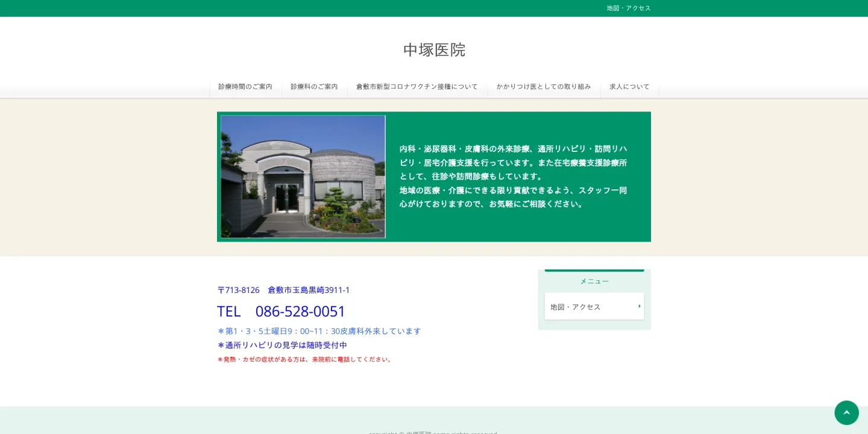The height and width of the screenshot is (434, 868).
Task: Click the address 〒713-8126 倉敷市玉島黒崎3911-1
Action: pyautogui.click(x=283, y=290)
